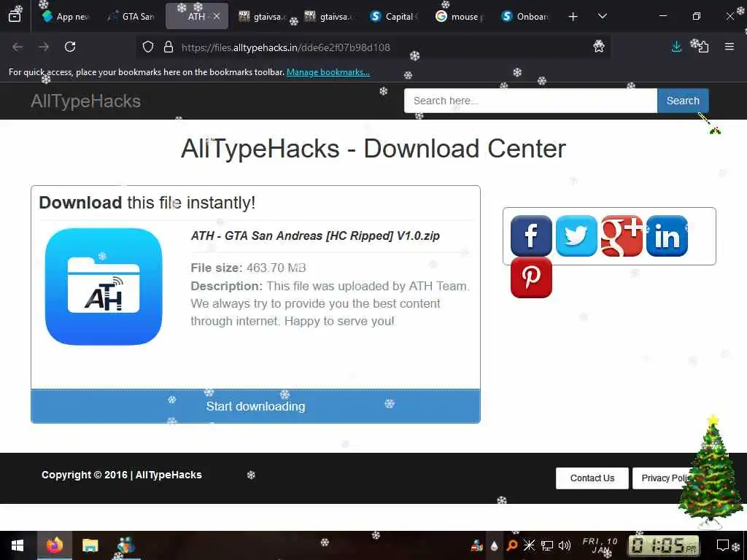Switch to the second gtaivsa tab
747x560 pixels.
(x=329, y=16)
